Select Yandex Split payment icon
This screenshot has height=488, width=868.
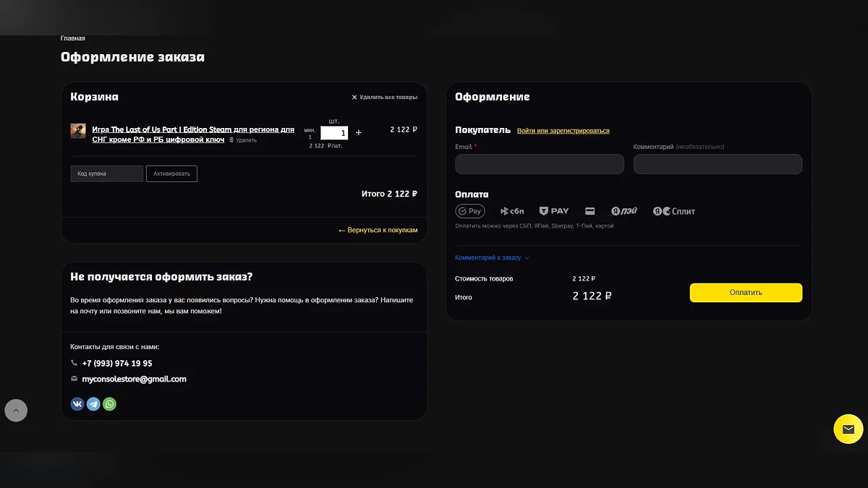[x=674, y=211]
